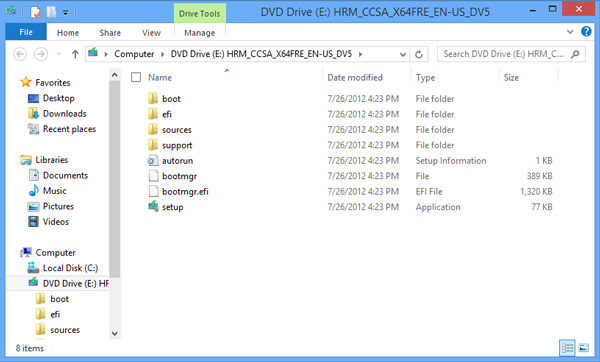Click the New folder quick access icon
The image size is (600, 362).
click(x=51, y=12)
